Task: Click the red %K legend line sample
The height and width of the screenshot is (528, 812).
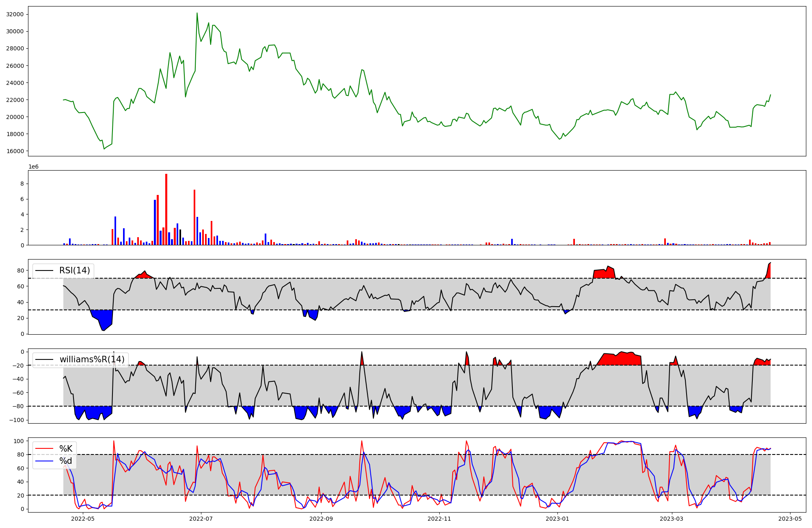Action: click(44, 449)
